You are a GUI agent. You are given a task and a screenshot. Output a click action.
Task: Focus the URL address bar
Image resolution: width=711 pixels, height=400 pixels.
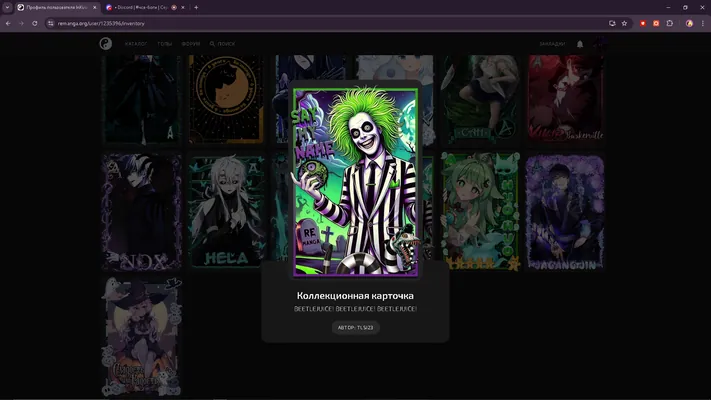(x=326, y=23)
